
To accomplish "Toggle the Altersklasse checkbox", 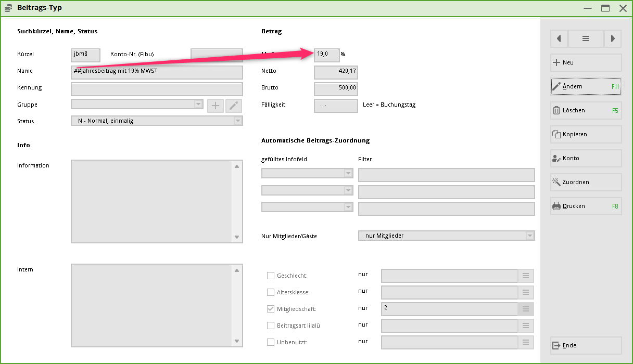I will [271, 293].
